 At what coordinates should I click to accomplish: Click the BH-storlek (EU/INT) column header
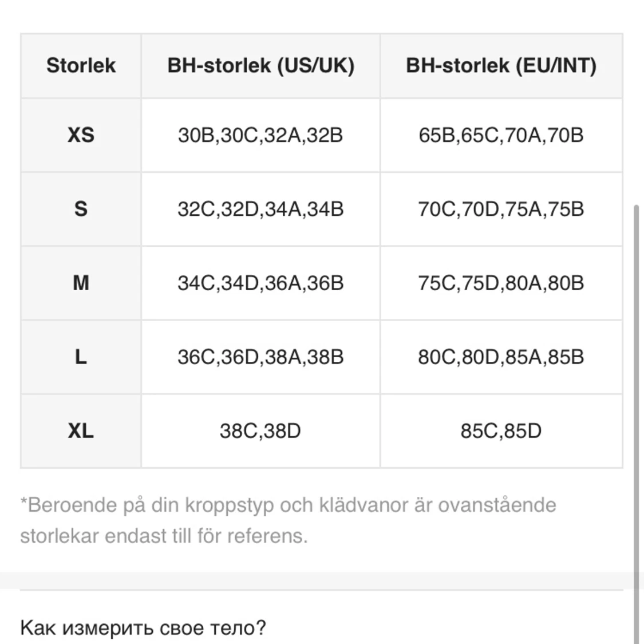point(501,66)
